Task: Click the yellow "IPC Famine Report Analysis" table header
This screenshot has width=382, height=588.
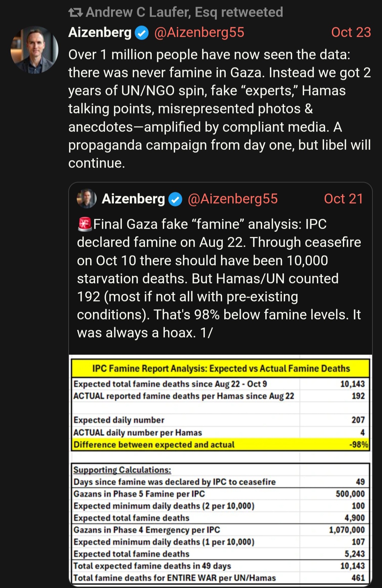Action: pyautogui.click(x=221, y=369)
